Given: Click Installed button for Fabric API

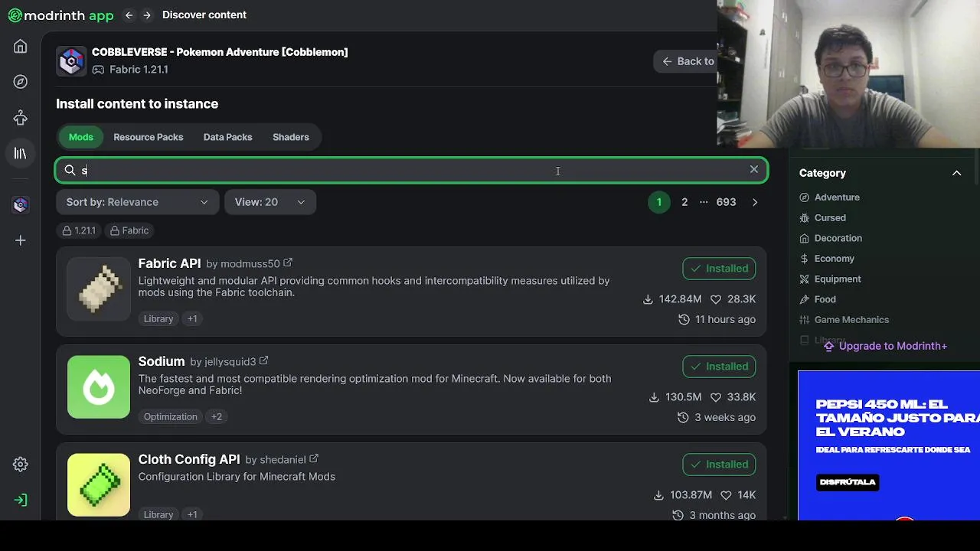Looking at the screenshot, I should click(719, 269).
